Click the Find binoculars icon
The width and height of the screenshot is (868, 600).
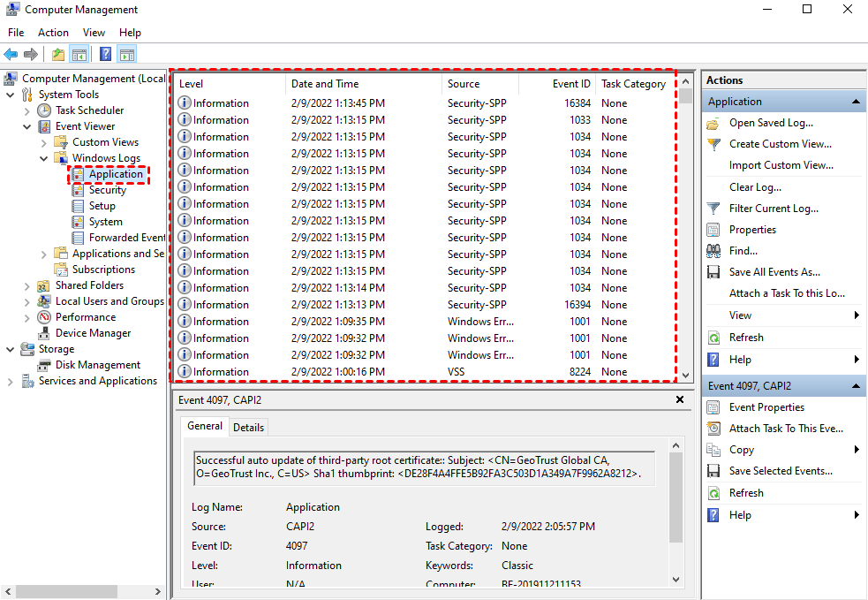[x=713, y=251]
